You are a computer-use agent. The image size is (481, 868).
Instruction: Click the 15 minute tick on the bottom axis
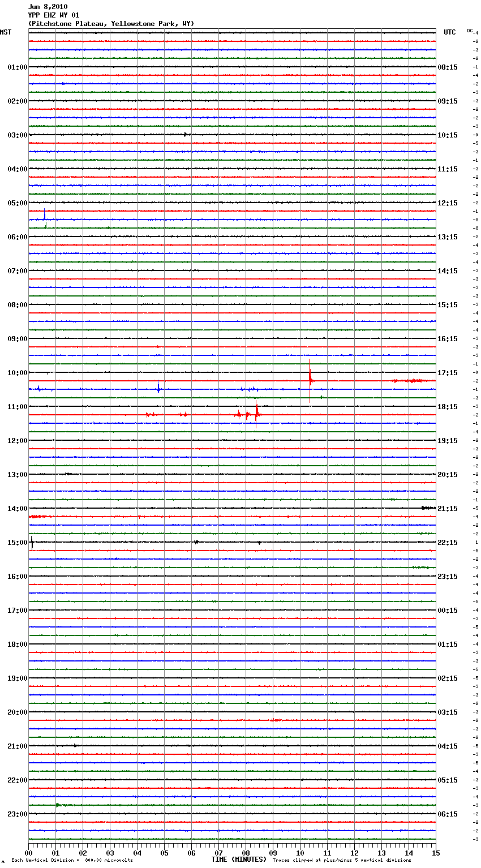[436, 853]
